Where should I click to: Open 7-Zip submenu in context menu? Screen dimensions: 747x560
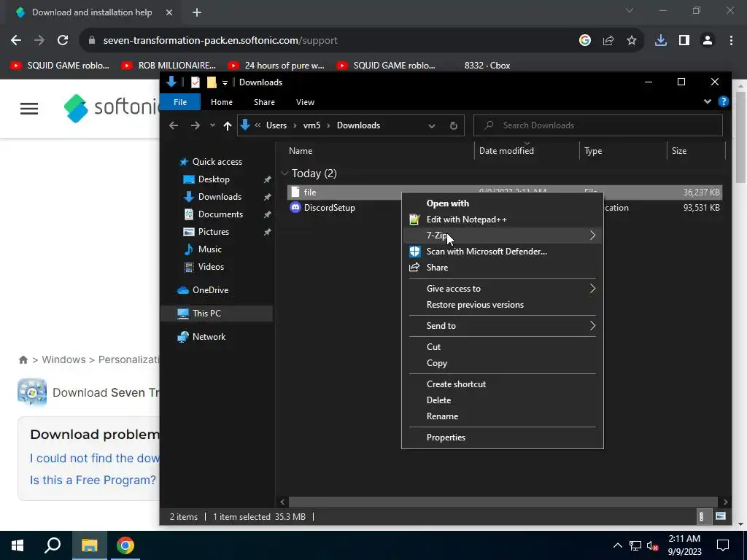[503, 236]
